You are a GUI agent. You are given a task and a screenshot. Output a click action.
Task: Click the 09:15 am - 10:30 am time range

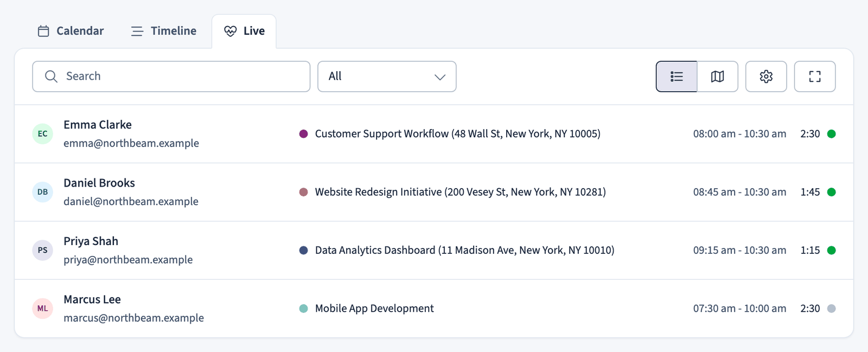click(x=739, y=250)
